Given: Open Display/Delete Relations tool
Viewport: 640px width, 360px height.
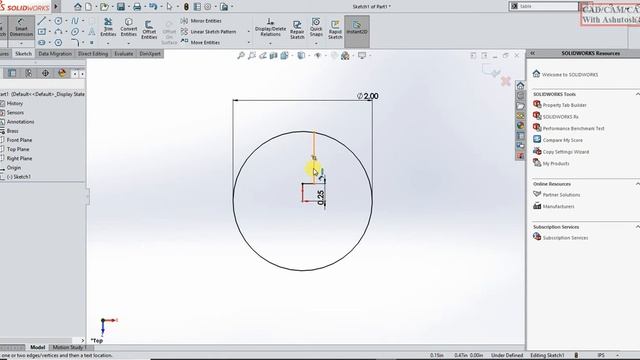Looking at the screenshot, I should pyautogui.click(x=270, y=27).
